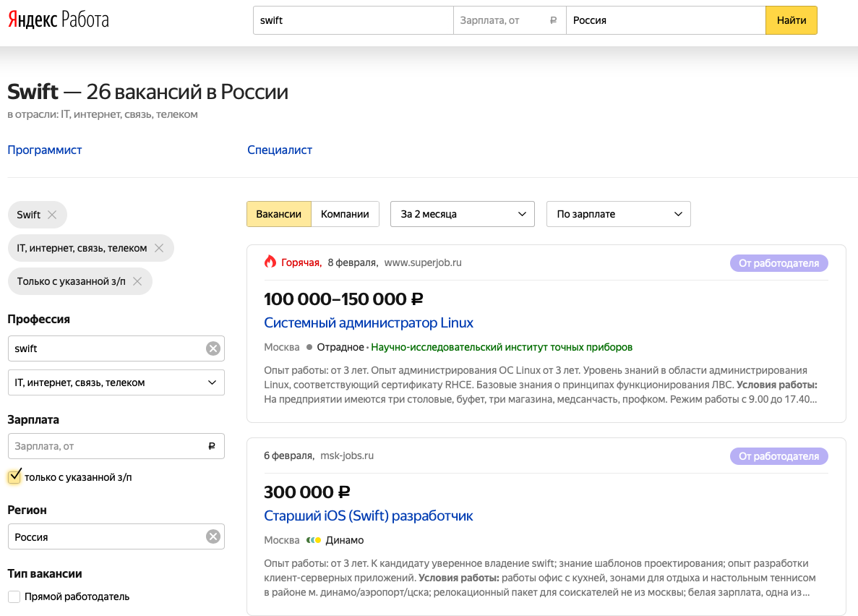Click the Отрадное metro dot icon
Image resolution: width=858 pixels, height=616 pixels.
click(x=309, y=346)
